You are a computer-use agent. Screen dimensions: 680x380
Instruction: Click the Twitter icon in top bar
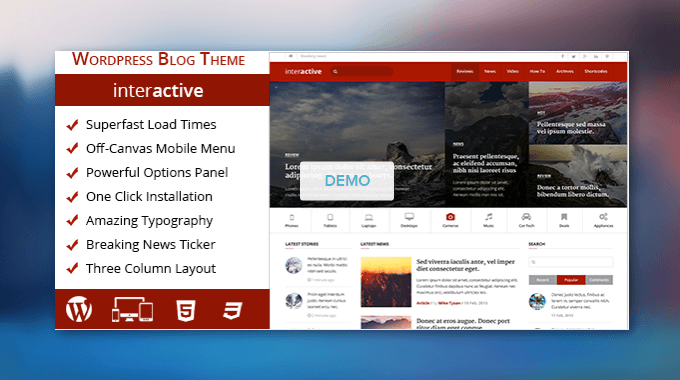(x=573, y=56)
